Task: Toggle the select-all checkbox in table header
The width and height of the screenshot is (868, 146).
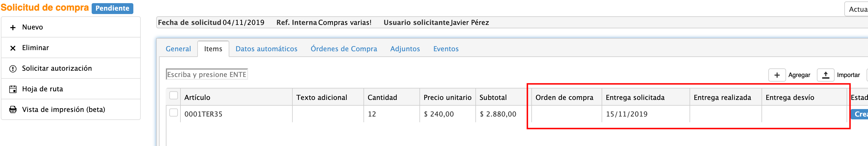Action: click(x=174, y=96)
